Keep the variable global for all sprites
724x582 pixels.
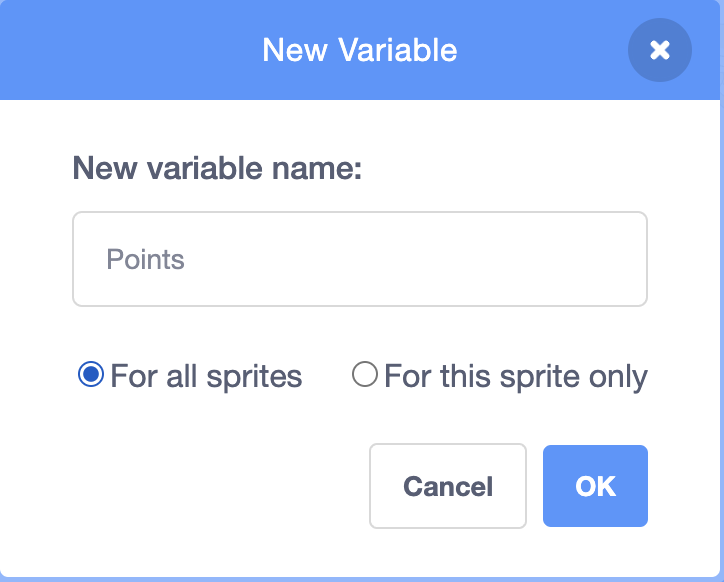[x=91, y=376]
